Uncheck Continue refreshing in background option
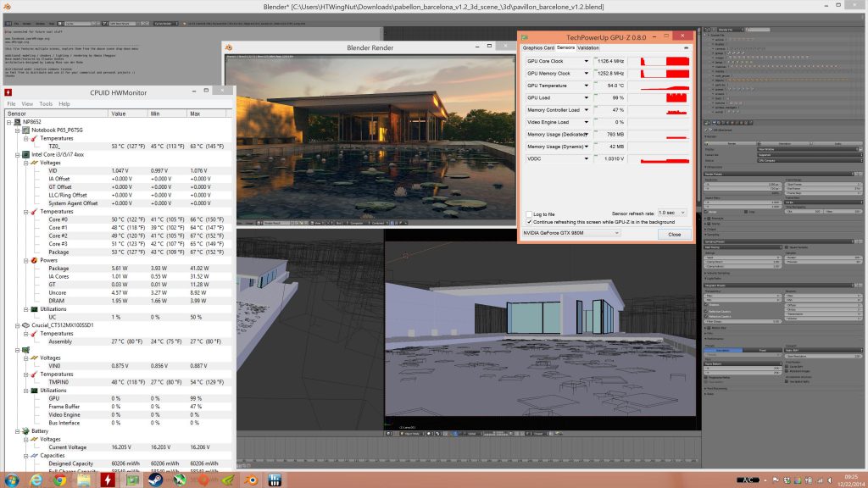 tap(529, 222)
